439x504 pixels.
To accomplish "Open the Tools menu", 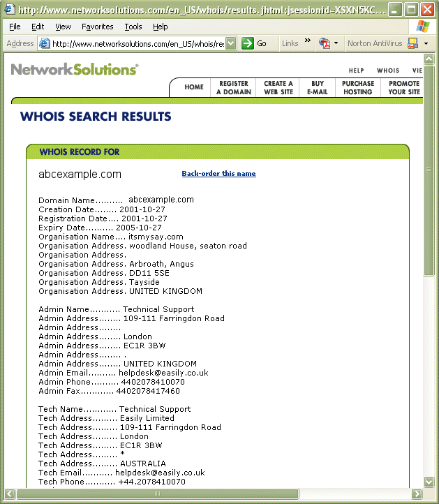I will 133,27.
